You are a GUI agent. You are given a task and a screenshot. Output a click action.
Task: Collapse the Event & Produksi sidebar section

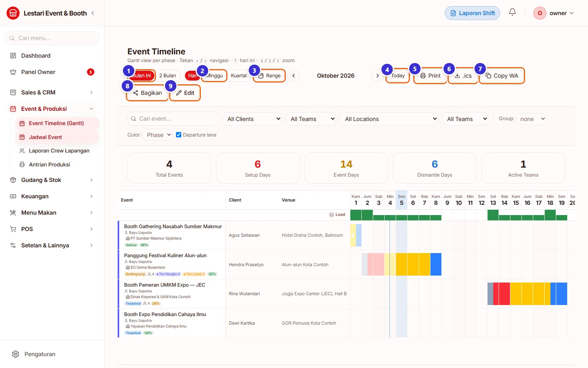pos(91,109)
